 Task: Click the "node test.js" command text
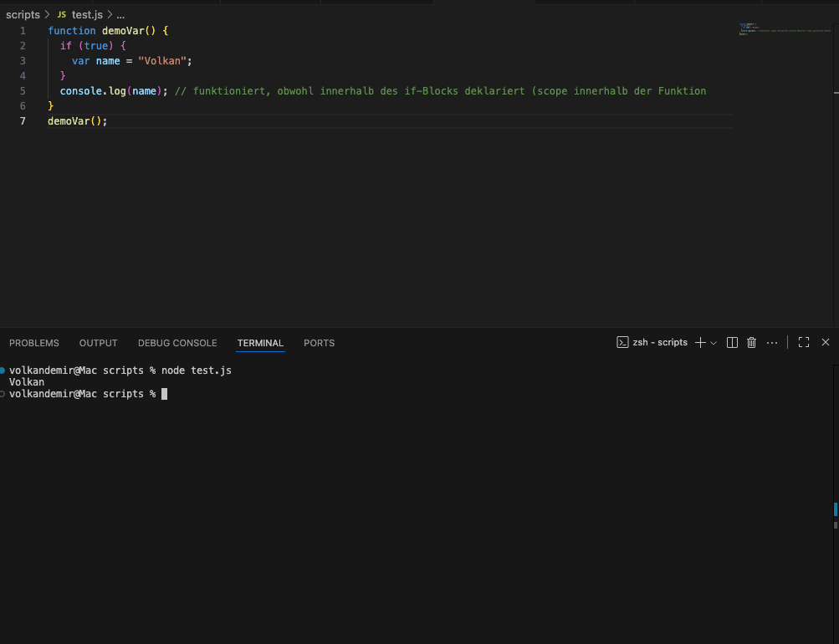[197, 371]
